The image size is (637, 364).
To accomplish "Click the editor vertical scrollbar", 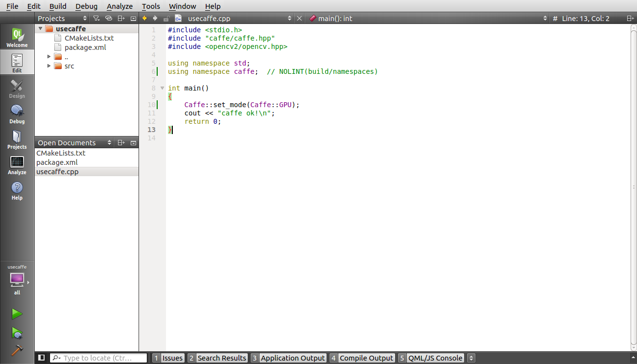I will [633, 187].
